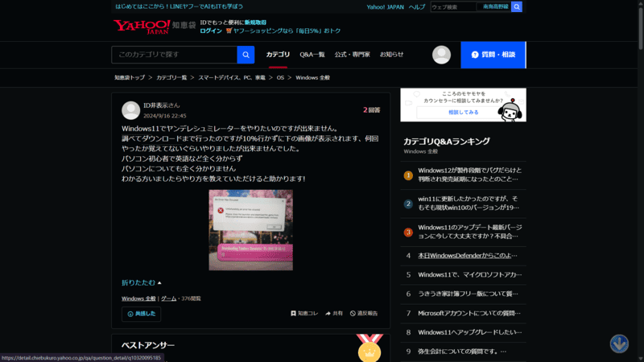Screen dimensions: 644x362
Task: Click the このカテゴリで探す search field
Action: [174, 55]
